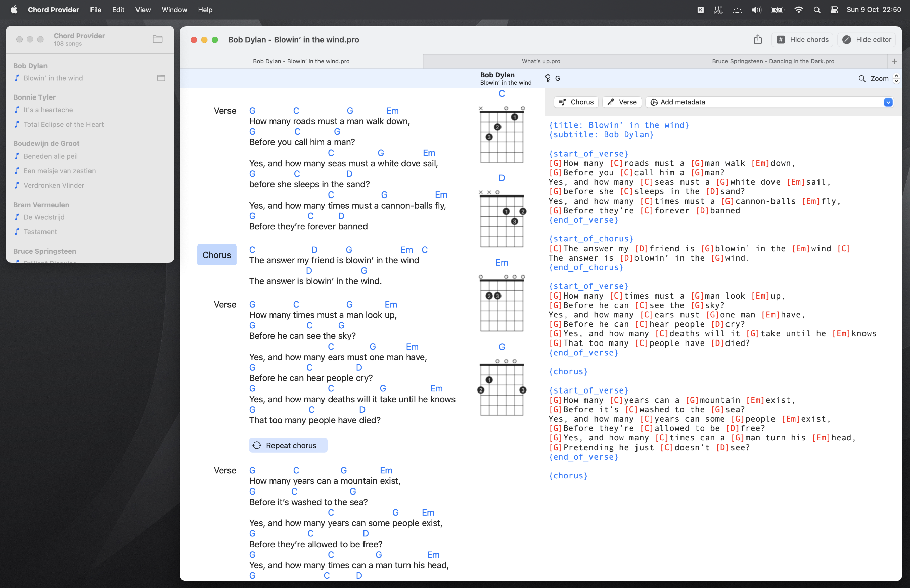The width and height of the screenshot is (910, 588).
Task: Open the Add metadata menu
Action: pos(769,102)
